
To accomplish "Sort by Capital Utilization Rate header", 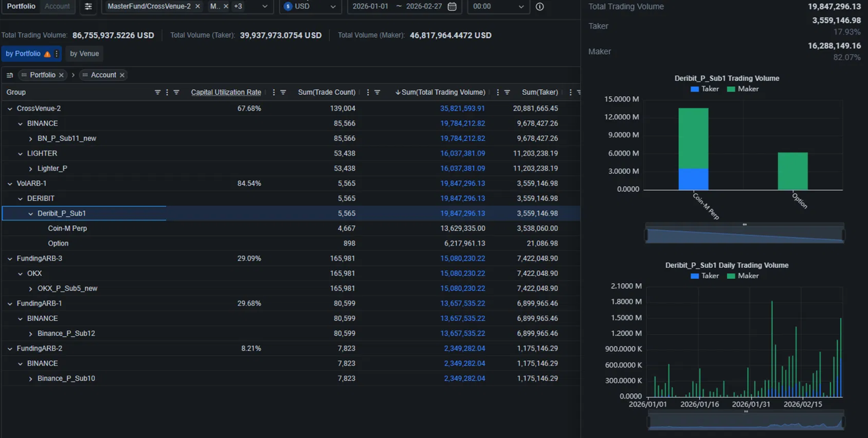I will pyautogui.click(x=226, y=92).
